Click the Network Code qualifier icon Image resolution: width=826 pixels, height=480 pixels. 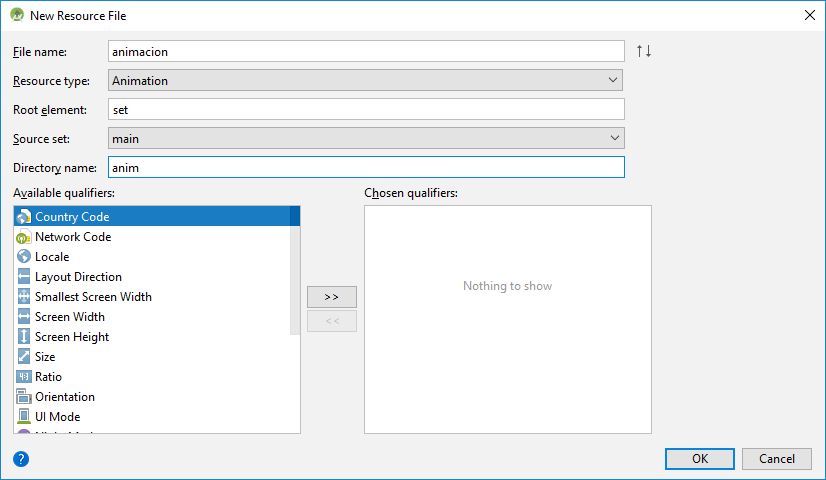tap(24, 237)
